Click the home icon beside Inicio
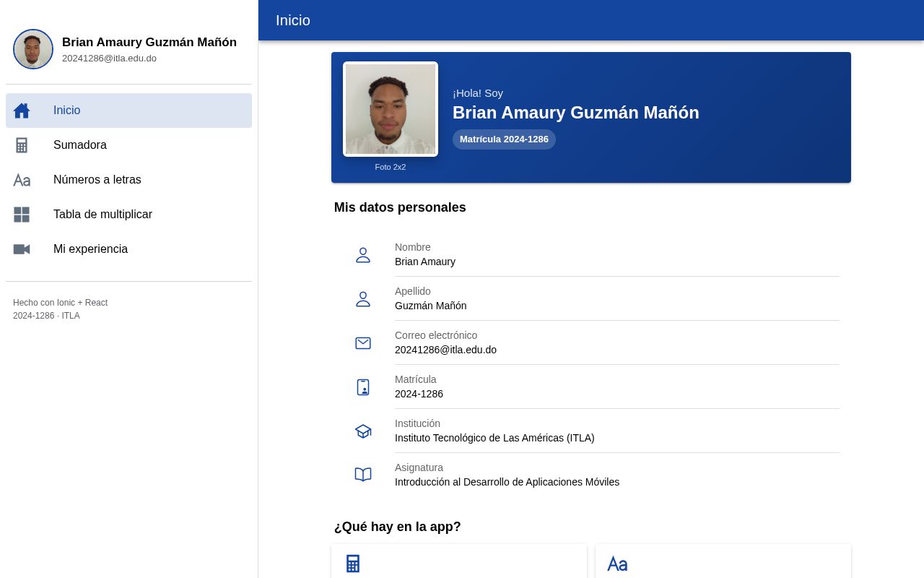924x578 pixels. (22, 111)
